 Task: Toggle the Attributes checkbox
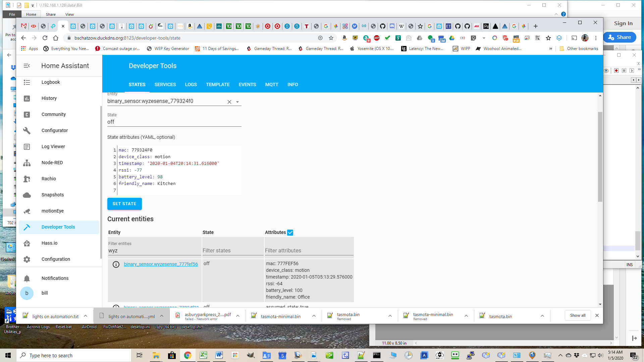point(290,233)
